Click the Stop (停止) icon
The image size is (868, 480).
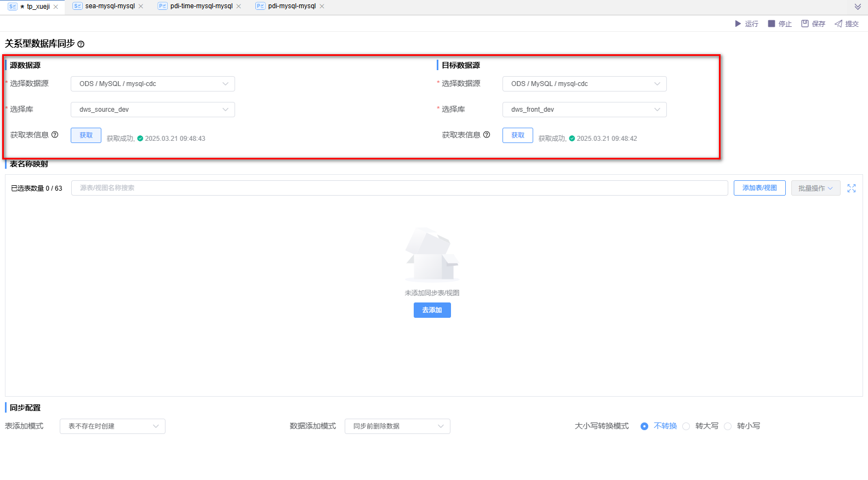(772, 24)
